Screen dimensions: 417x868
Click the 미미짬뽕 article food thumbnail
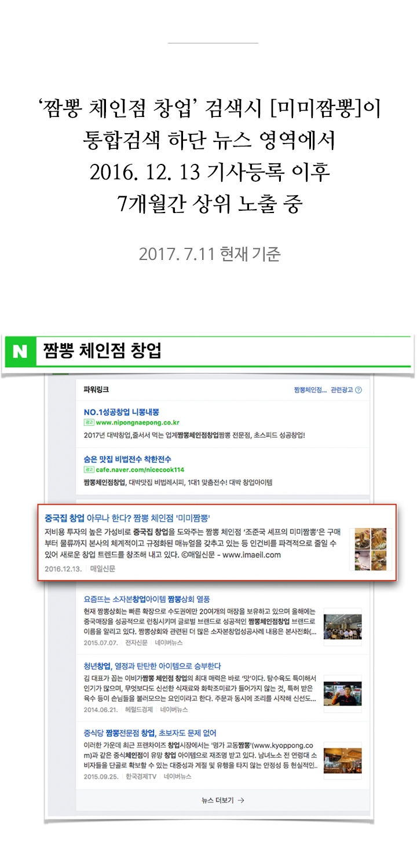coord(371,549)
